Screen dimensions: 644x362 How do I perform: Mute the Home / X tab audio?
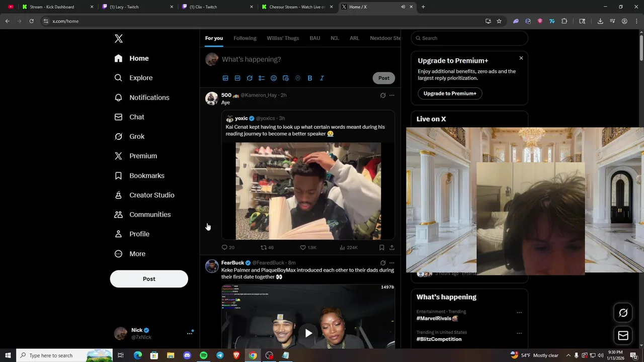[x=403, y=7]
